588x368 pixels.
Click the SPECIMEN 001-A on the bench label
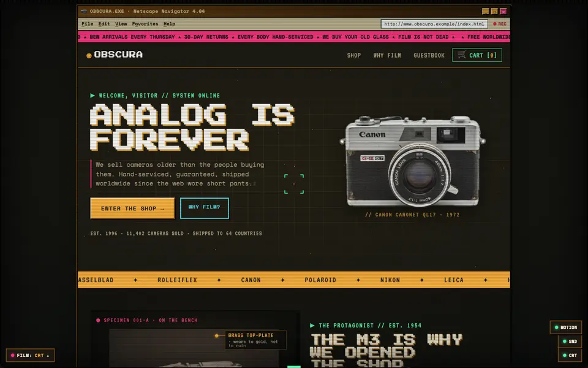[147, 320]
